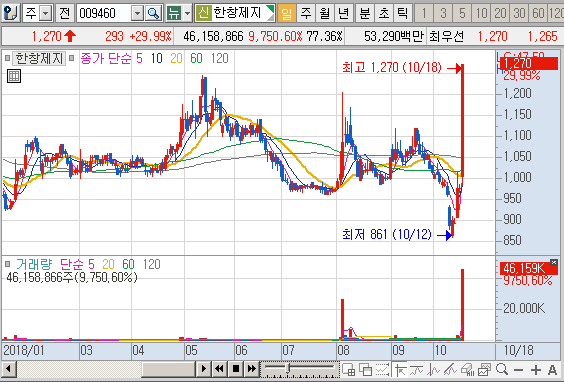The image size is (564, 382).
Task: Close the volume panel with the x icon
Action: 554,262
